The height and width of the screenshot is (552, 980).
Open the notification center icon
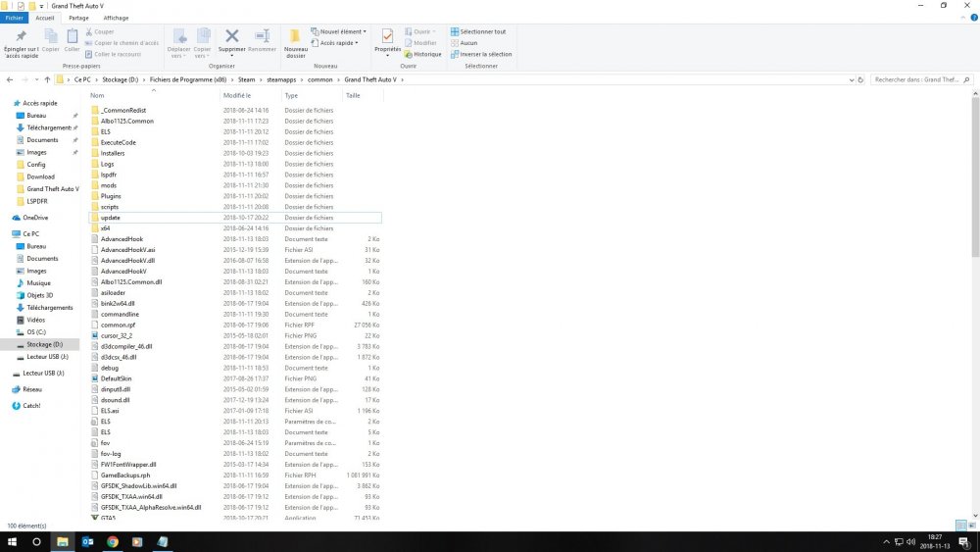point(964,542)
